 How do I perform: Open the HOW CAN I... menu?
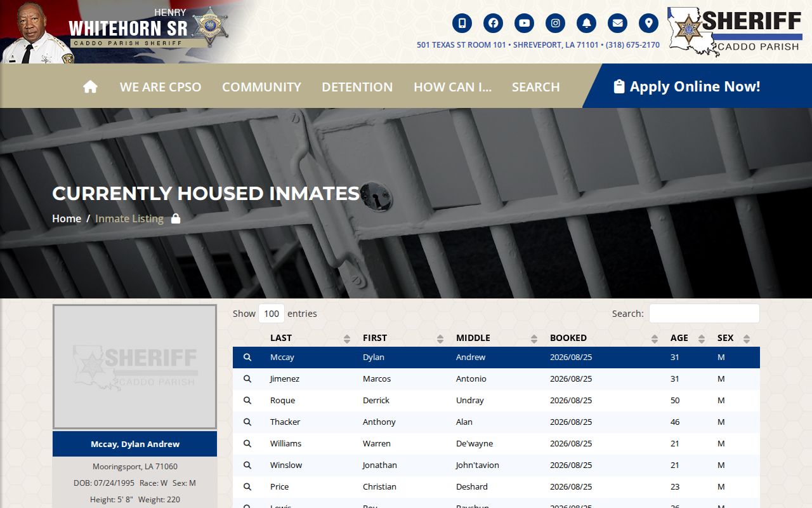[452, 87]
